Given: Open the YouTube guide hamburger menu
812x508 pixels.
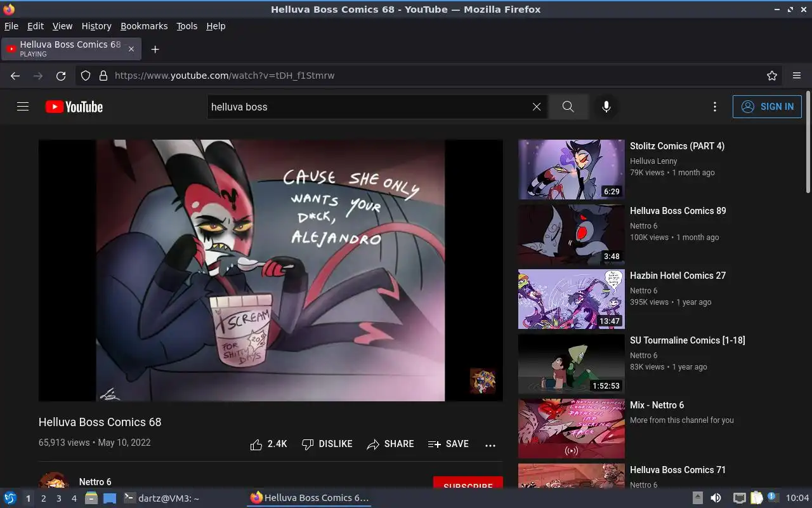Looking at the screenshot, I should coord(23,107).
